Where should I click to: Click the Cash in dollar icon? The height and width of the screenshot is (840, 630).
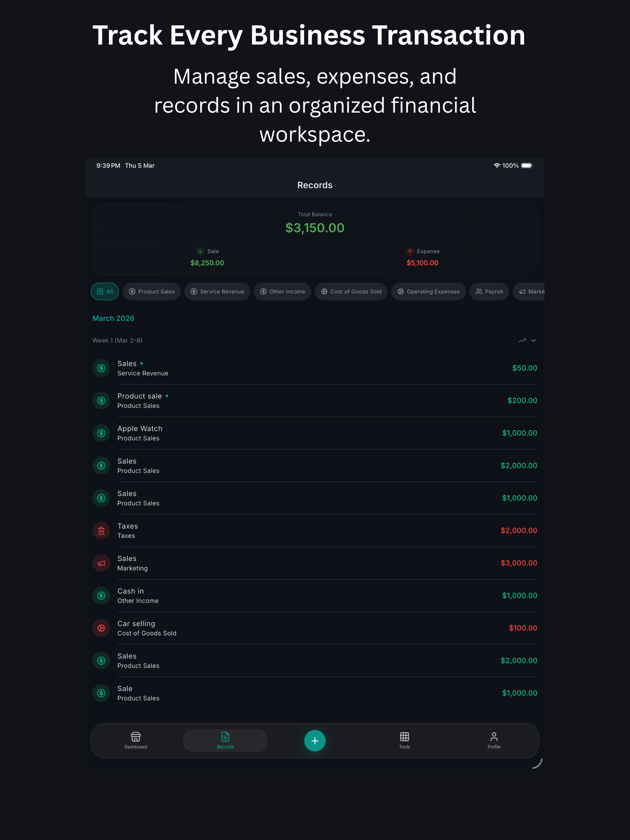(101, 596)
